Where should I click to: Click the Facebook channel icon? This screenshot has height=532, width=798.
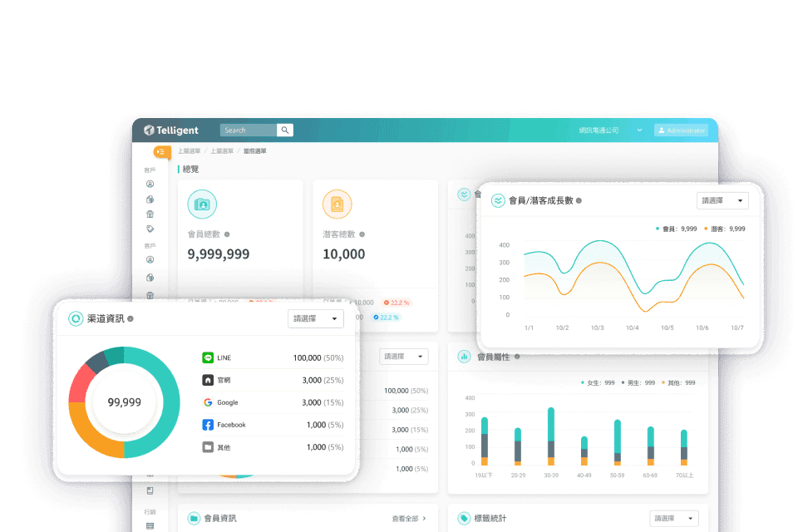pyautogui.click(x=207, y=425)
